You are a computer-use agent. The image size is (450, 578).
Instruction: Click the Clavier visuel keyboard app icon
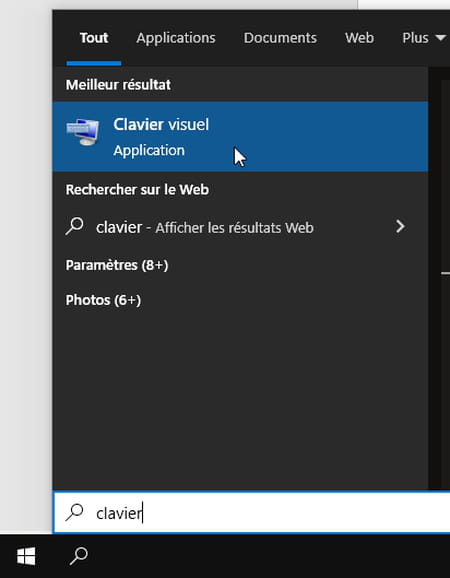click(83, 132)
